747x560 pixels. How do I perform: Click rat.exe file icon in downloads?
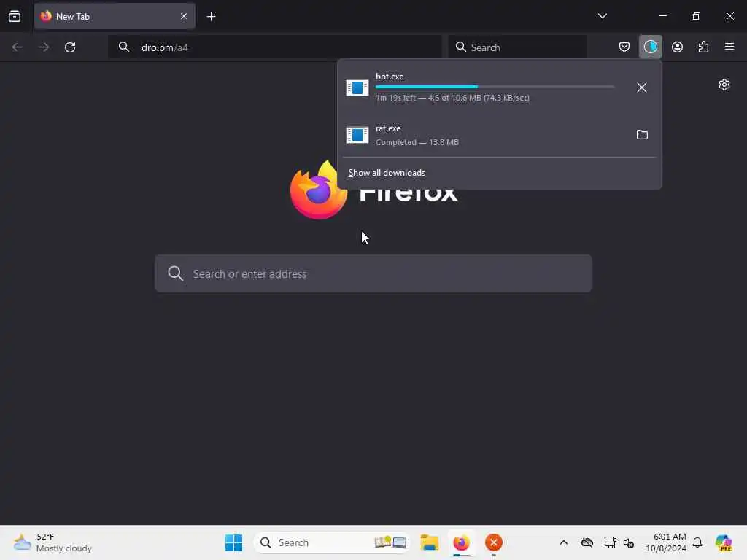coord(357,135)
